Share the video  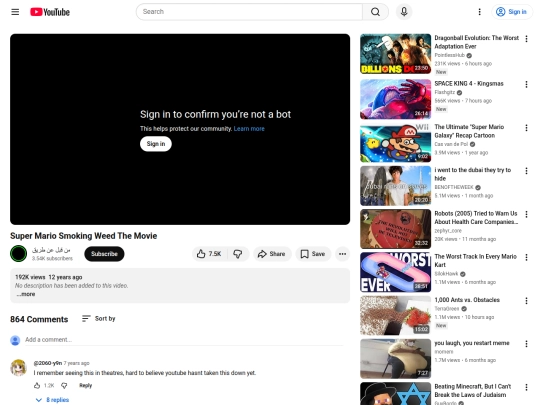tap(272, 254)
